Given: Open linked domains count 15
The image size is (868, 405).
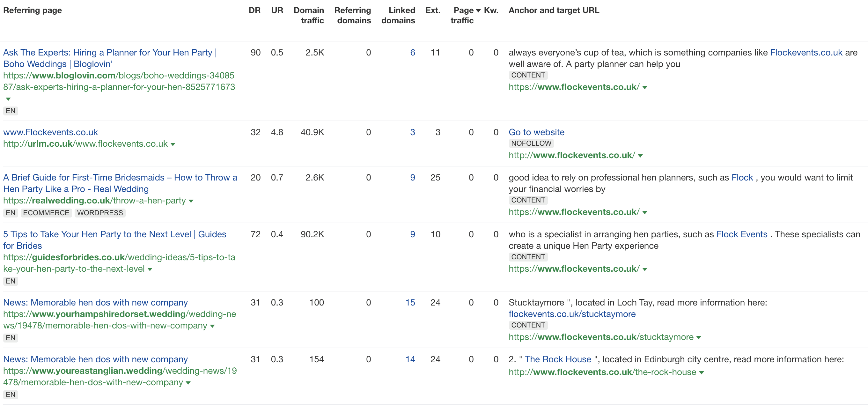Looking at the screenshot, I should tap(410, 303).
